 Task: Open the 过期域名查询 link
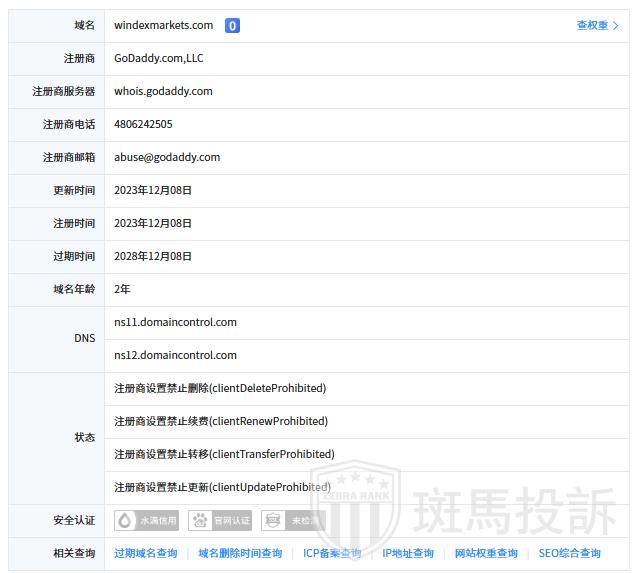[x=146, y=553]
